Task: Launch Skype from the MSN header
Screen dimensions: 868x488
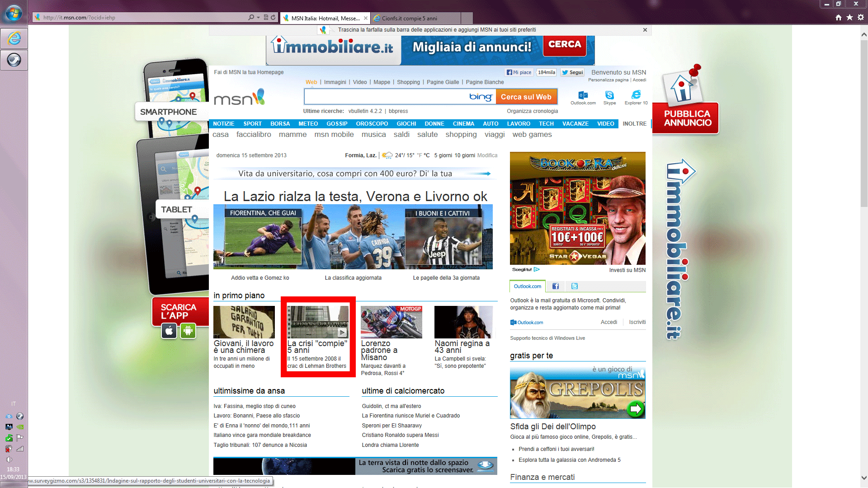Action: click(609, 95)
